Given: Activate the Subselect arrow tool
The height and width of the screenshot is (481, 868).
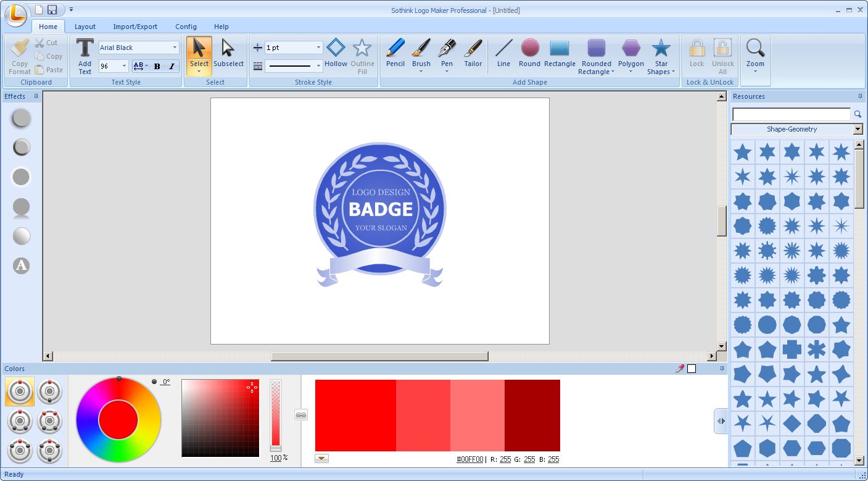Looking at the screenshot, I should pos(228,53).
